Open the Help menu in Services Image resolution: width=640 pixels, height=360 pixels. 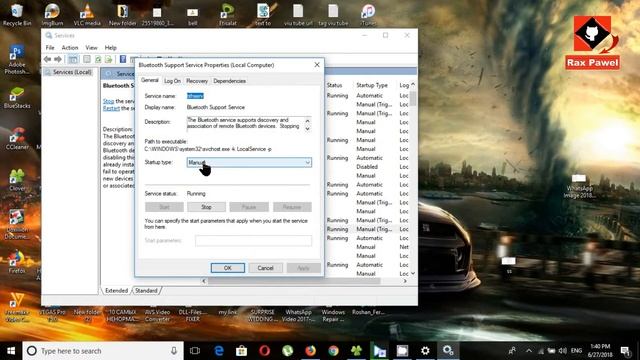pyautogui.click(x=111, y=48)
